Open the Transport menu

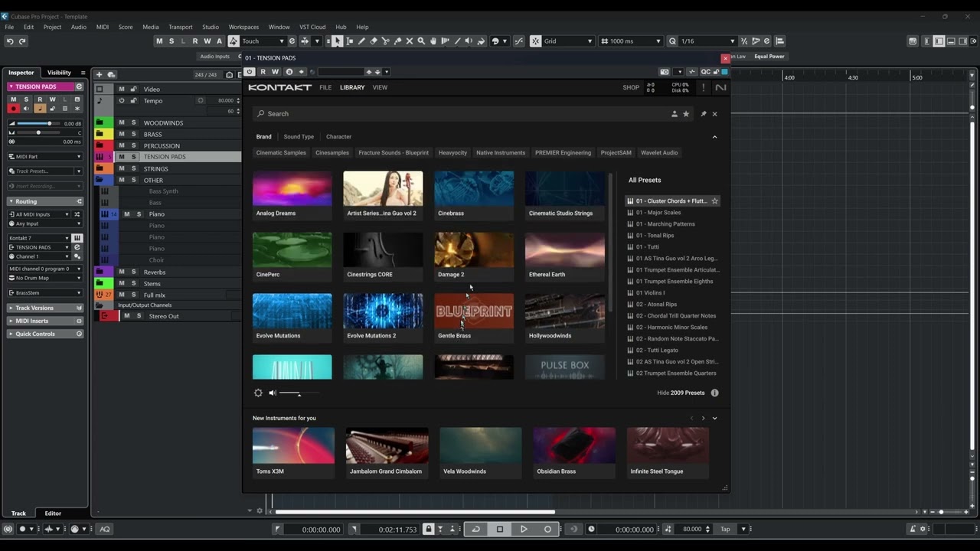click(180, 27)
